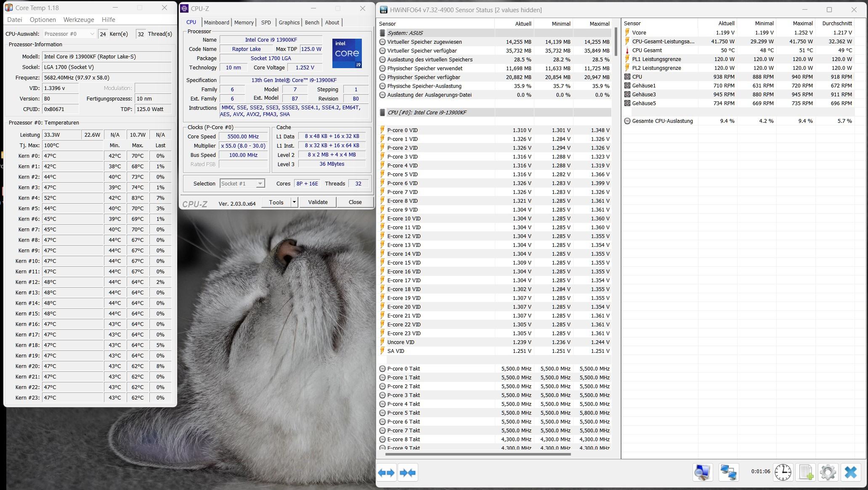
Task: Click CPU [#0] section chip icon
Action: pyautogui.click(x=382, y=112)
